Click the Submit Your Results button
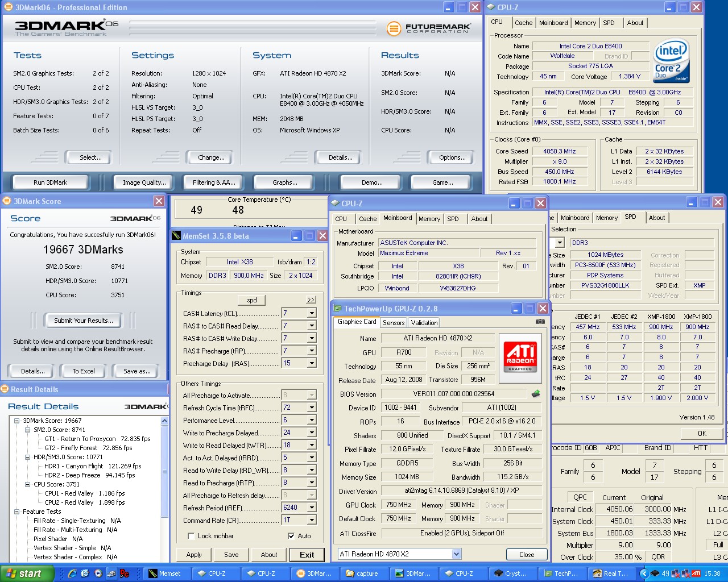The width and height of the screenshot is (728, 582). [84, 321]
